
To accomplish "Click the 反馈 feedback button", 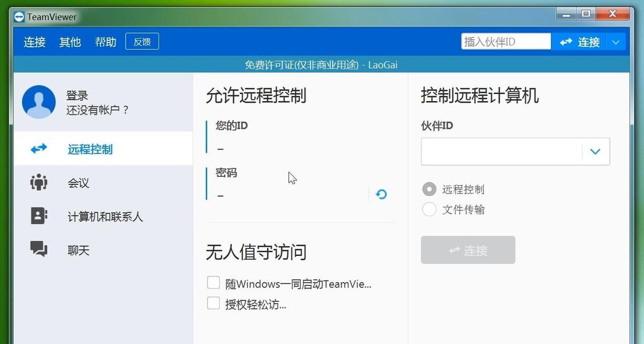I will click(142, 41).
